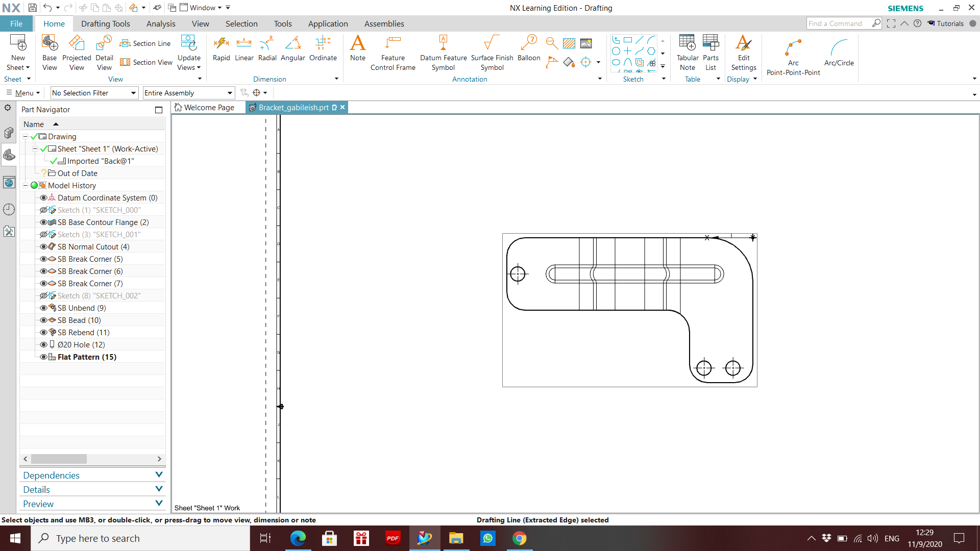Click Datum Feature Symbol tool
The width and height of the screenshot is (980, 551).
click(443, 53)
